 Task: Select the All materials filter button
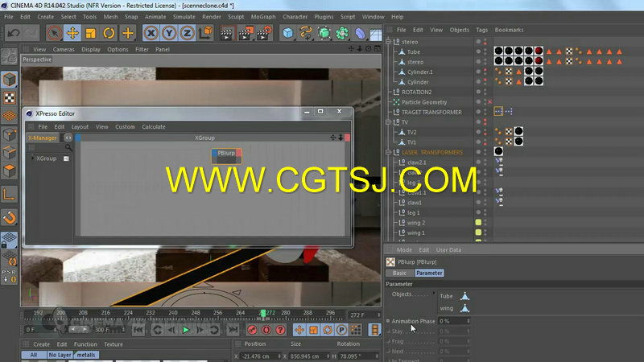[34, 355]
